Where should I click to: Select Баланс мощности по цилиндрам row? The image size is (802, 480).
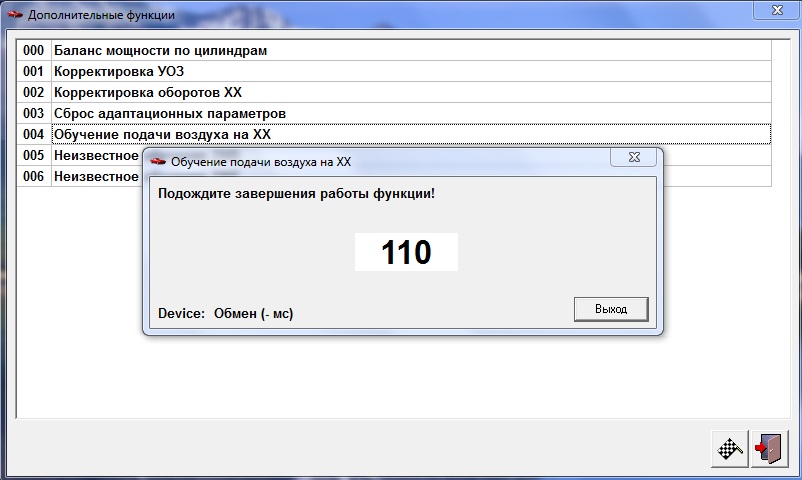[160, 50]
